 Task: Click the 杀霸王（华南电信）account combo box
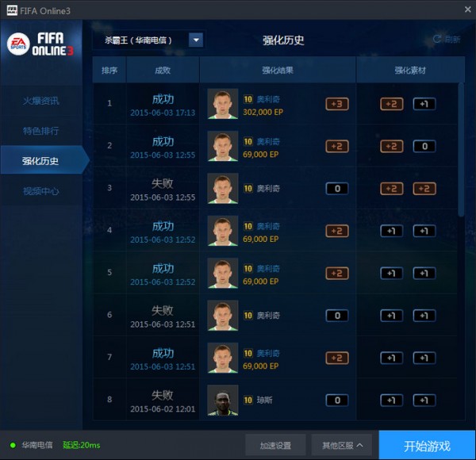click(x=148, y=40)
